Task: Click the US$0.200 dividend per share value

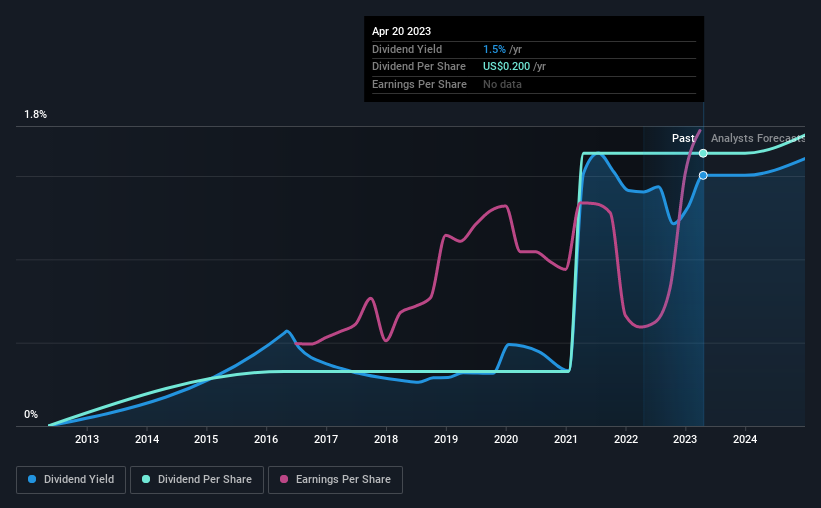Action: (x=506, y=67)
